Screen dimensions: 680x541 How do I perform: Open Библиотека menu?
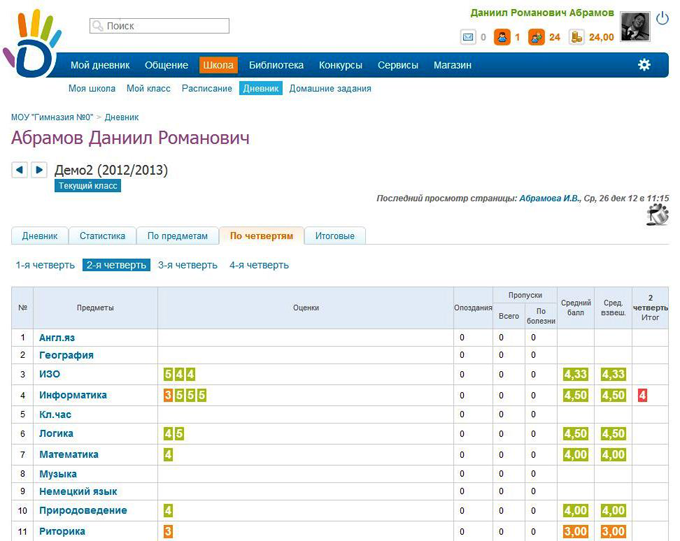276,65
